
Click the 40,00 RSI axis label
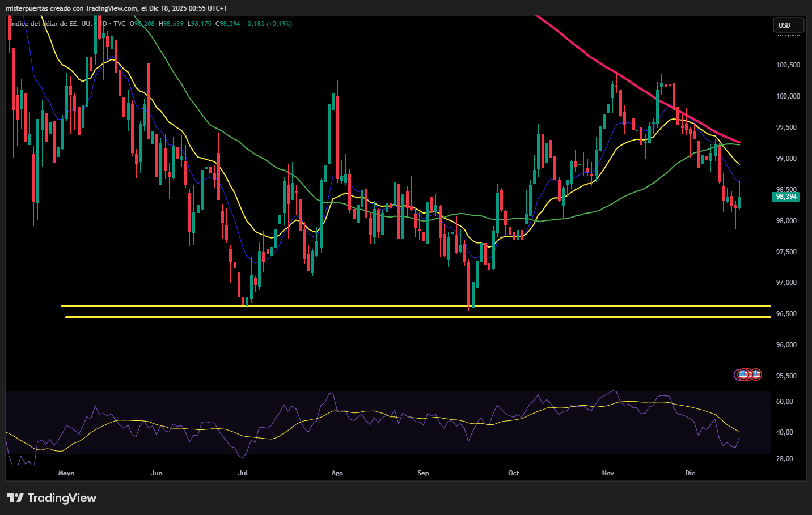pos(785,432)
